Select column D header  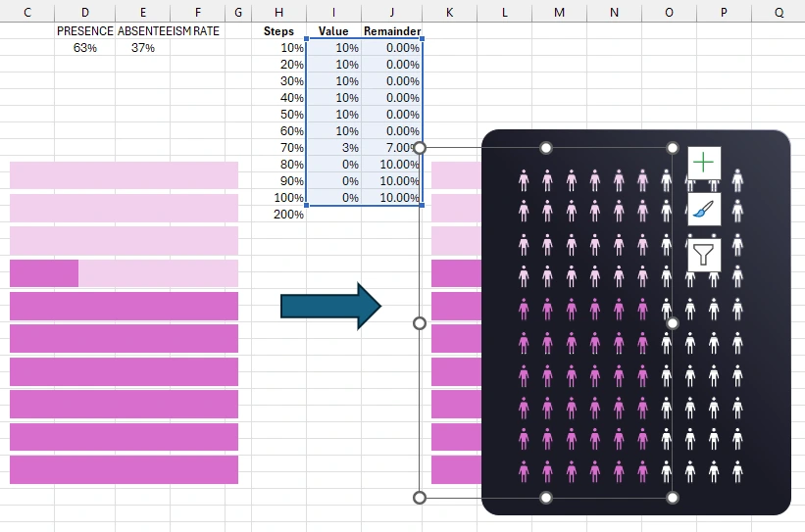84,13
